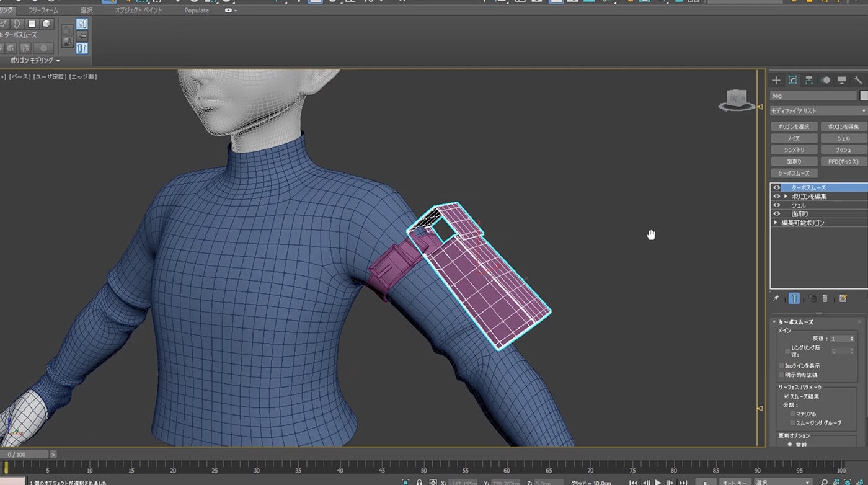The height and width of the screenshot is (485, 868).
Task: Switch to the Motion panel icon
Action: click(x=825, y=81)
